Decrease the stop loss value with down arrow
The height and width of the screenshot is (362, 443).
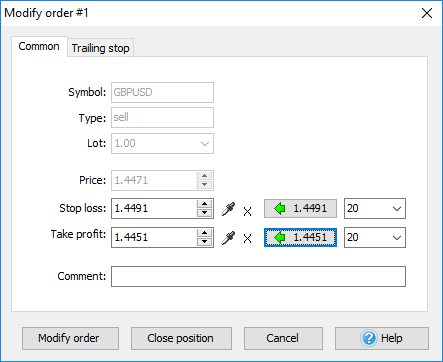204,213
